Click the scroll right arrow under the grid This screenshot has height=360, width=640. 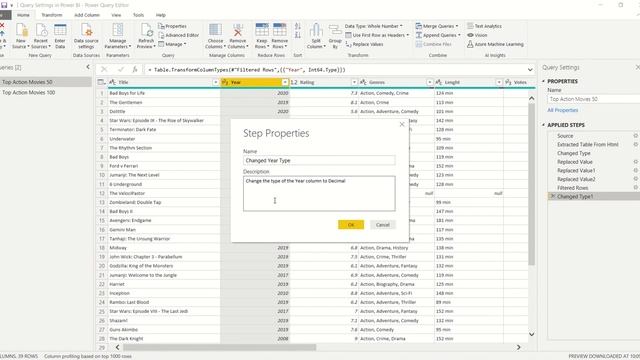click(518, 347)
